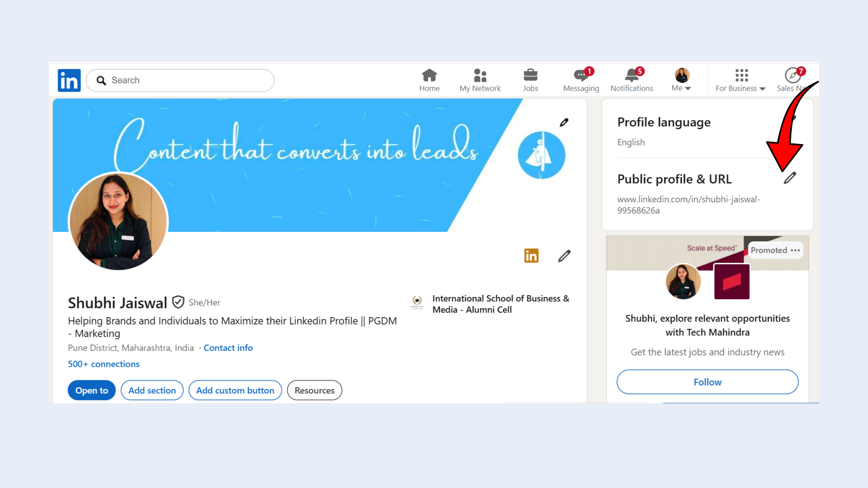Click the Public profile & URL heading
868x488 pixels.
(674, 179)
